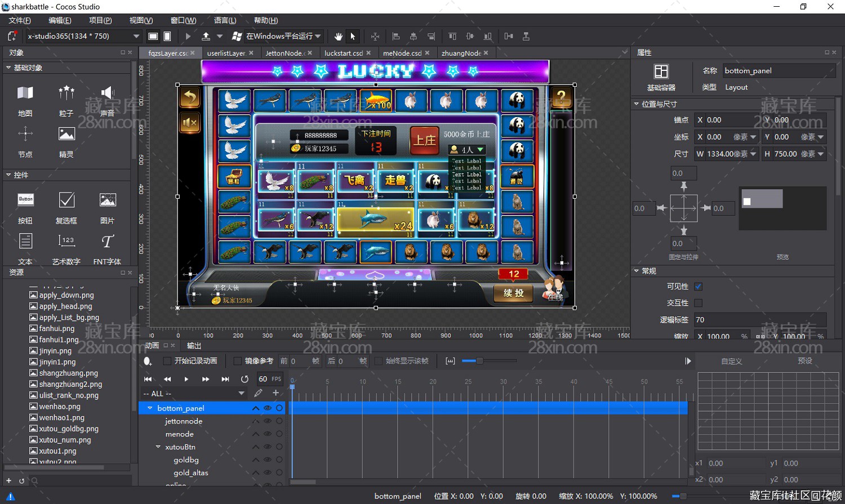
Task: Select the CheckBox (复选框) widget icon
Action: (x=66, y=199)
